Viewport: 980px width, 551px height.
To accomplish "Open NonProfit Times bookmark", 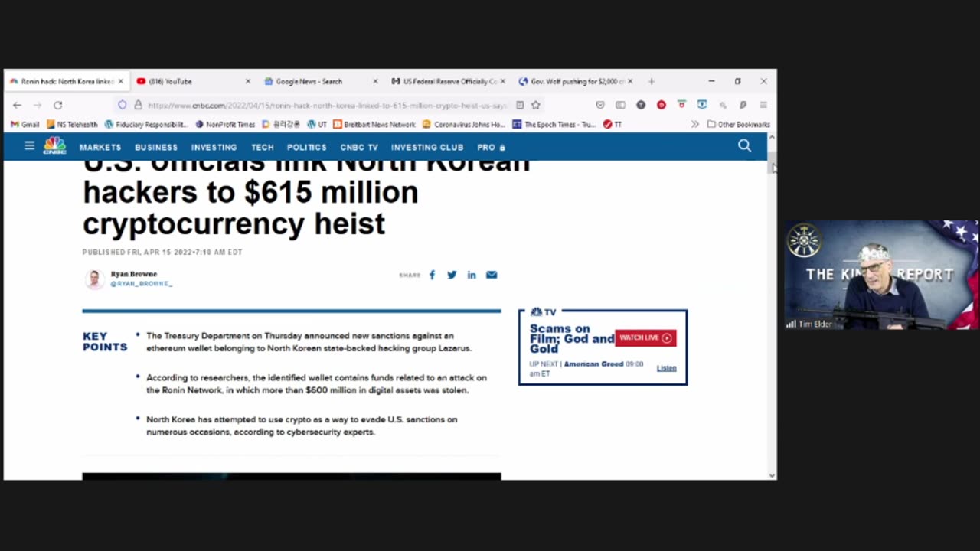I will (x=225, y=124).
